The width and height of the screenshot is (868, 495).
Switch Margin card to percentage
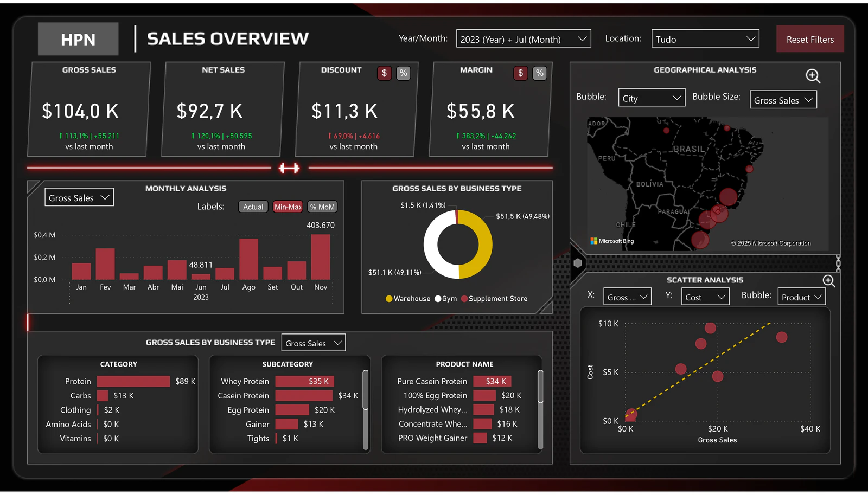pyautogui.click(x=539, y=73)
